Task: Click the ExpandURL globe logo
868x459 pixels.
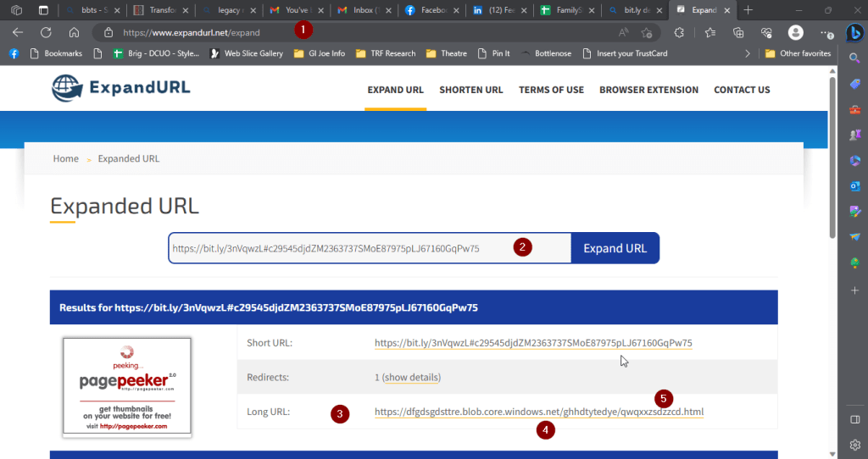Action: 67,88
